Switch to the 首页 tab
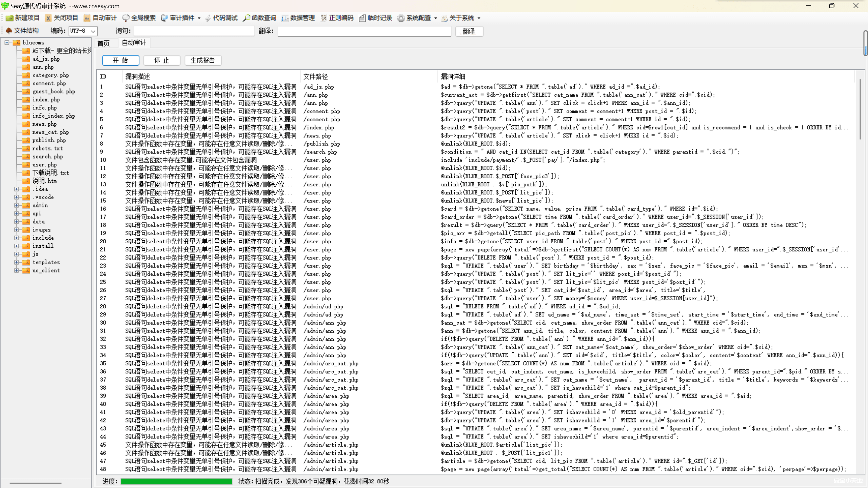This screenshot has height=488, width=868. click(103, 43)
